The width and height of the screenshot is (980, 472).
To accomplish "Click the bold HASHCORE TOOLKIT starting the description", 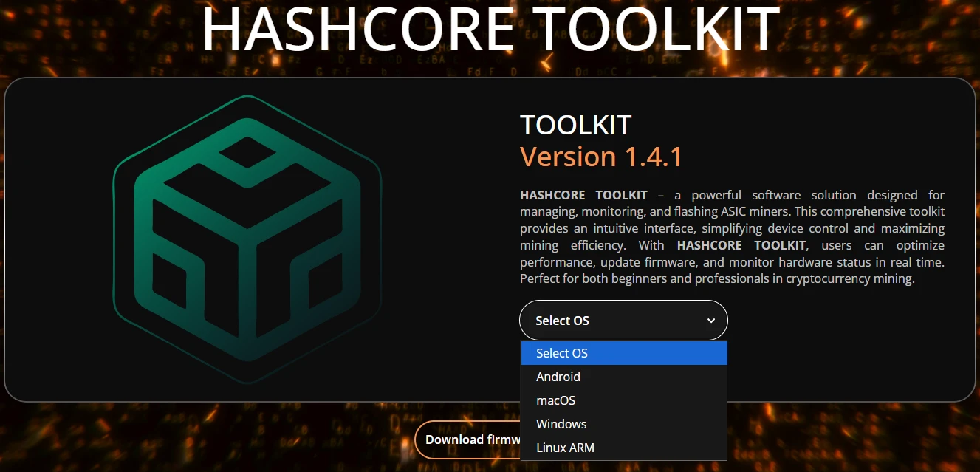I will tap(583, 195).
